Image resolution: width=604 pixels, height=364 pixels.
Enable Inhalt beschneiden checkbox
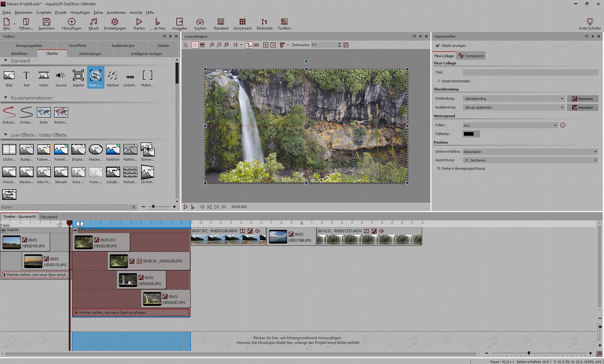tap(439, 81)
